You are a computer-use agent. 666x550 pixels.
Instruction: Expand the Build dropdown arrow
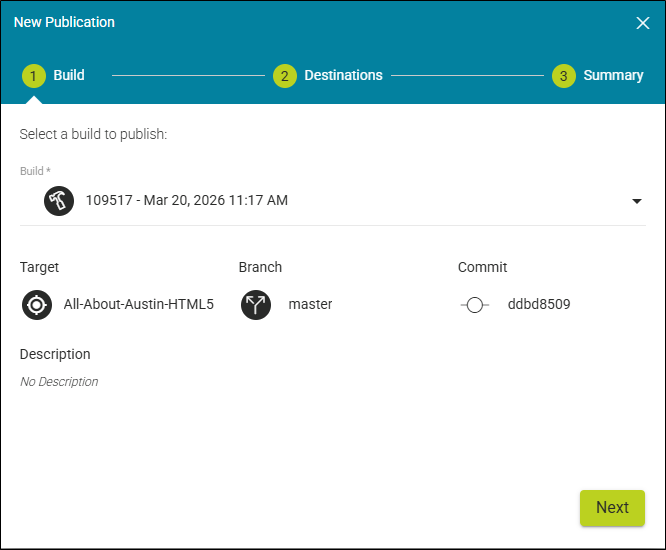click(637, 201)
